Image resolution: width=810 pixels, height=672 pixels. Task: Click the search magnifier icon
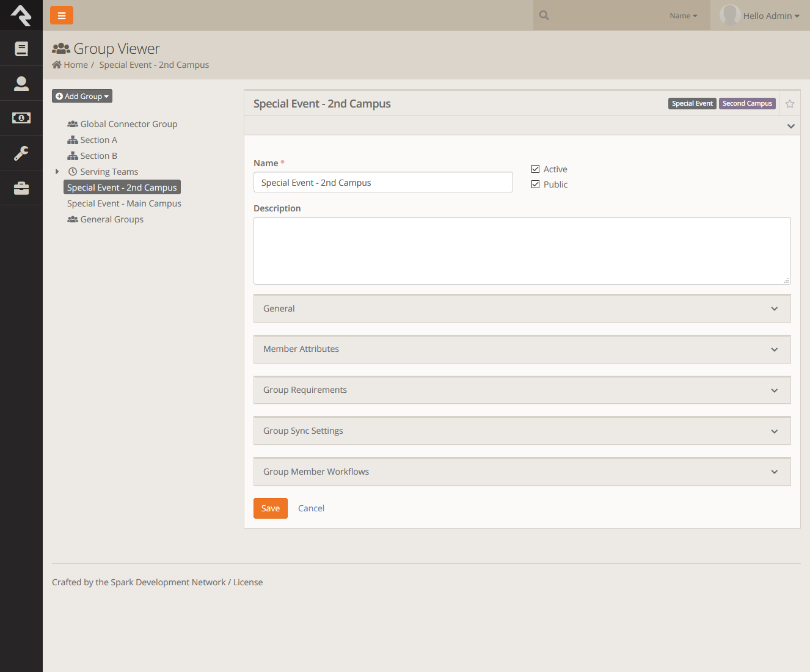[x=544, y=16]
